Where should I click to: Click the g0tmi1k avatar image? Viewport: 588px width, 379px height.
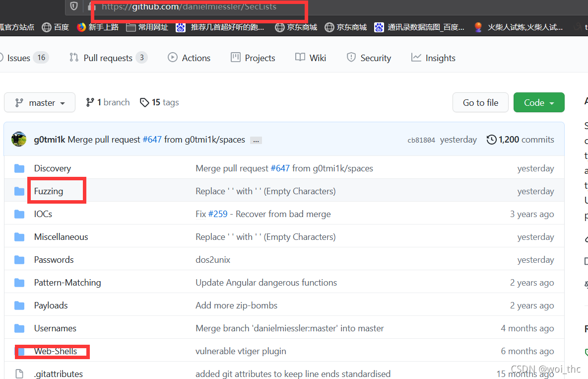pos(19,139)
